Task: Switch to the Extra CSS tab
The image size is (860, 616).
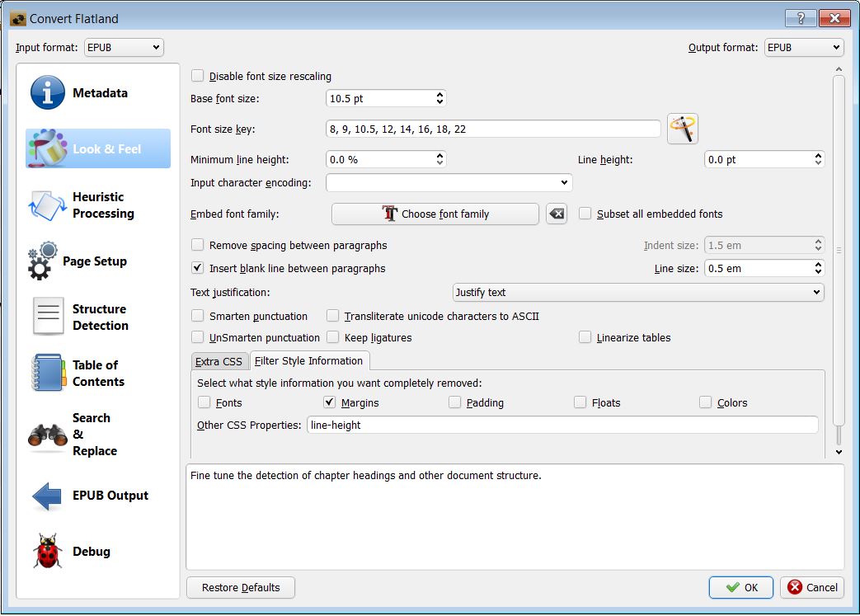Action: (x=219, y=361)
